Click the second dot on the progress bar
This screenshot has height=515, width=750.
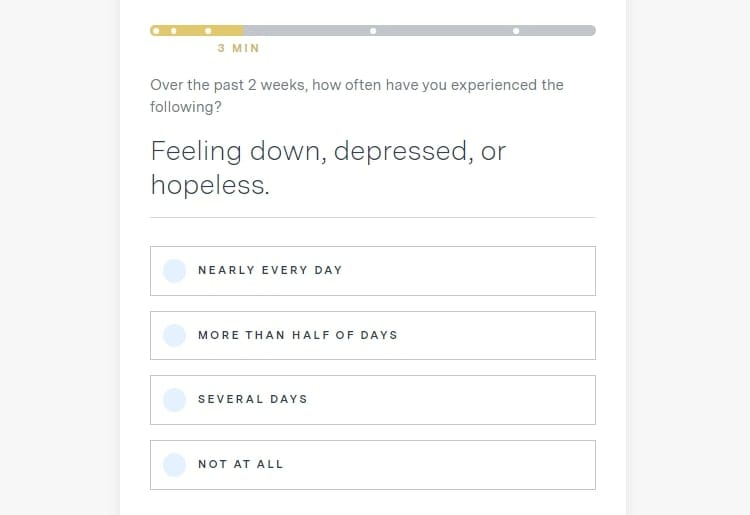[x=174, y=31]
